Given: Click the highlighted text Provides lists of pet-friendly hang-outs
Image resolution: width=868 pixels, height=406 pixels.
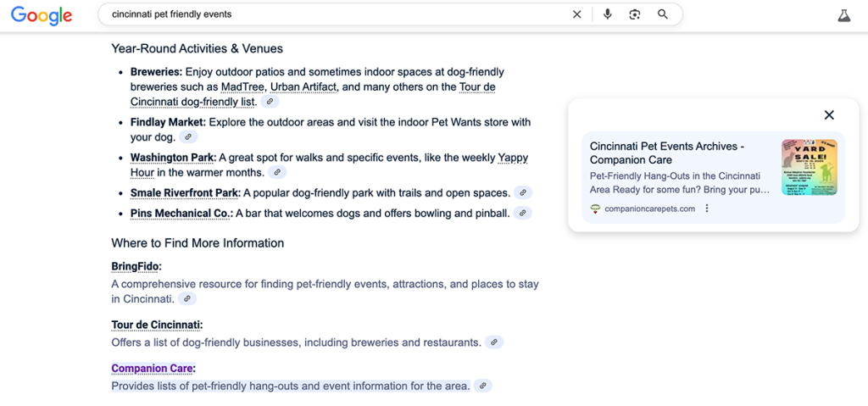Looking at the screenshot, I should 291,386.
